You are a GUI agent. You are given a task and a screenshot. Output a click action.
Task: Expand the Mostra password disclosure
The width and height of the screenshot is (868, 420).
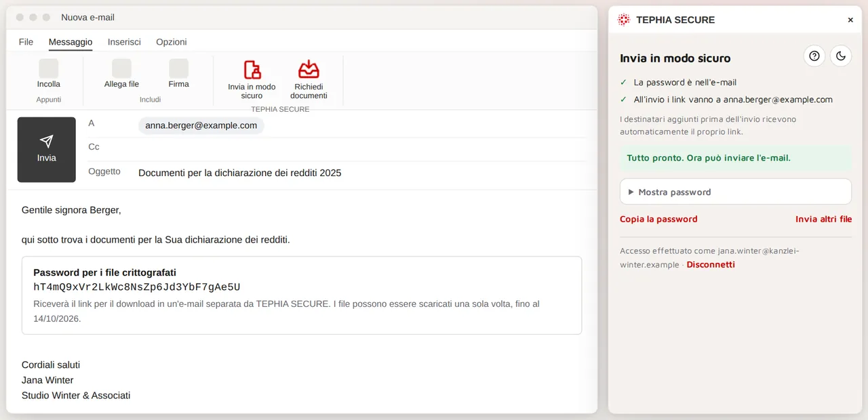(x=736, y=192)
